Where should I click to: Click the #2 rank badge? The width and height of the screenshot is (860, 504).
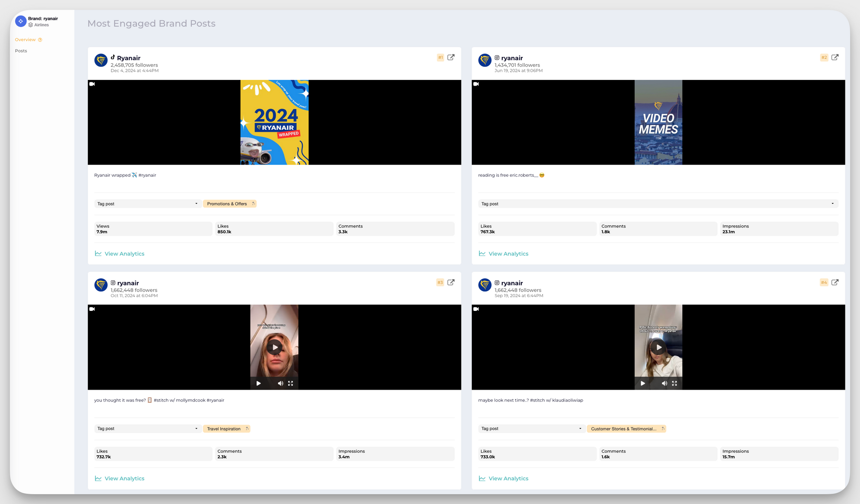pyautogui.click(x=824, y=58)
